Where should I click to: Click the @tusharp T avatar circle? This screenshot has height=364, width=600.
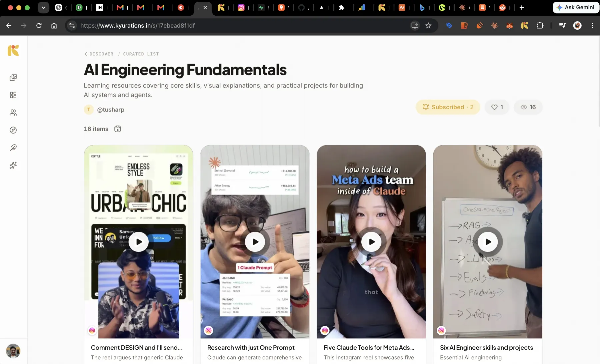click(x=89, y=110)
